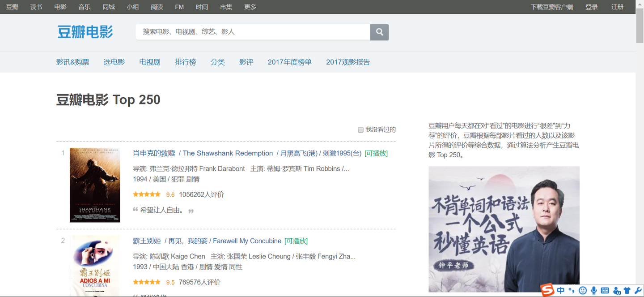644x297 pixels.
Task: Click the Sogou input method logo
Action: (547, 290)
